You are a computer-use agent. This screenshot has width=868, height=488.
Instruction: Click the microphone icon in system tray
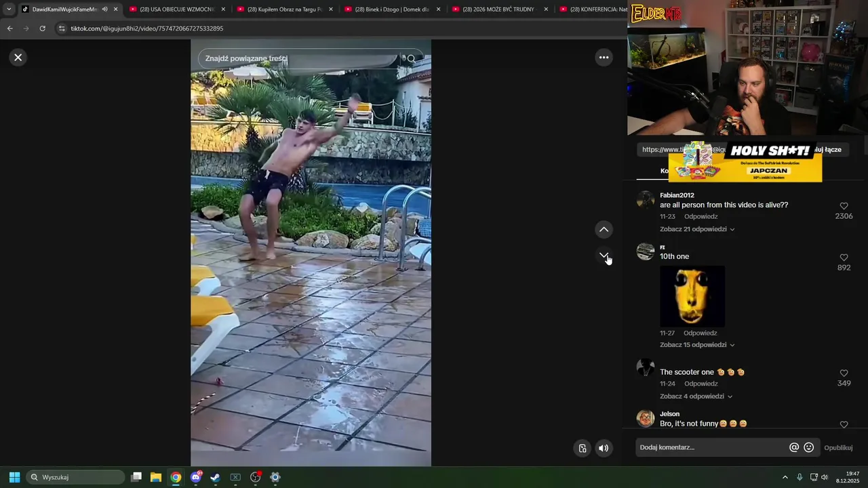coord(800,477)
